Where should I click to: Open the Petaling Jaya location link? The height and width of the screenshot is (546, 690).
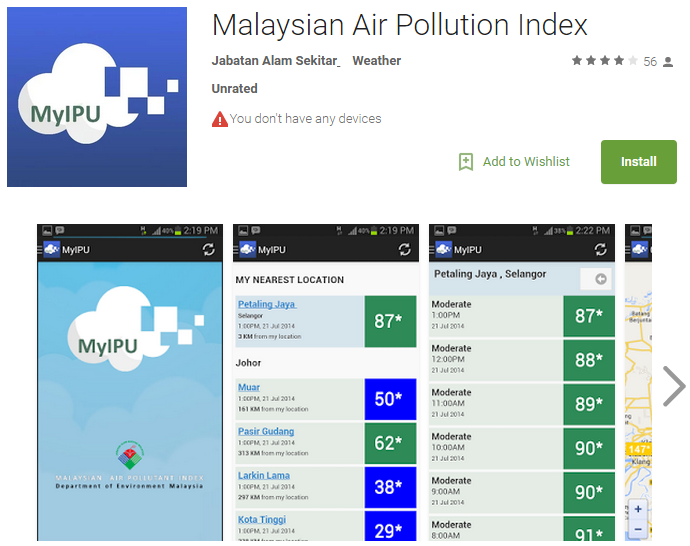[267, 304]
